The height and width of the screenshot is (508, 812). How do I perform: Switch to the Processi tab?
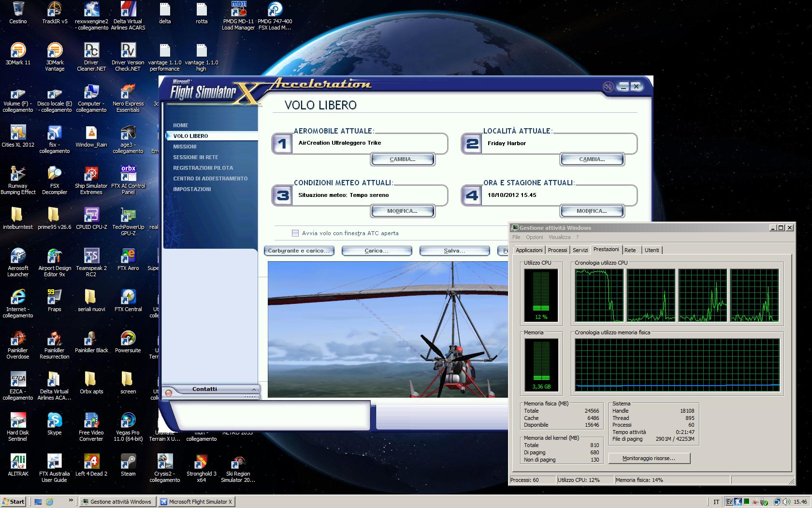click(557, 250)
